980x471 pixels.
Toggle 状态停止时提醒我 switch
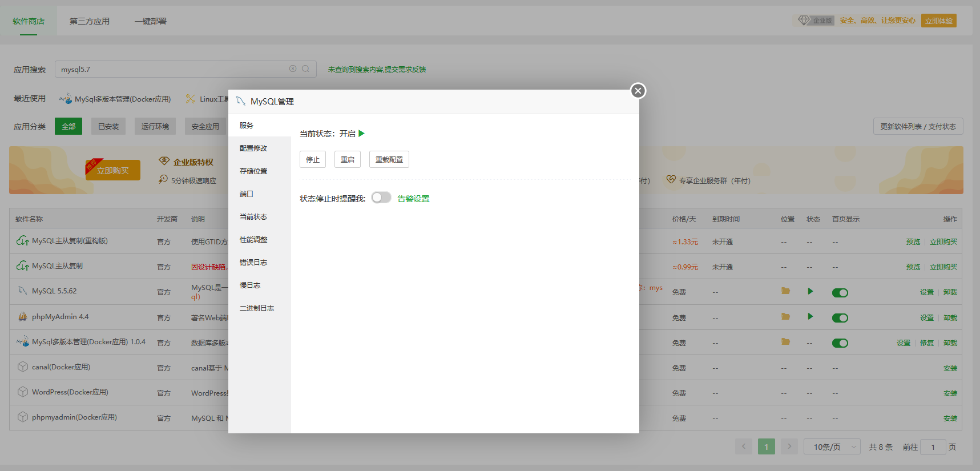381,198
